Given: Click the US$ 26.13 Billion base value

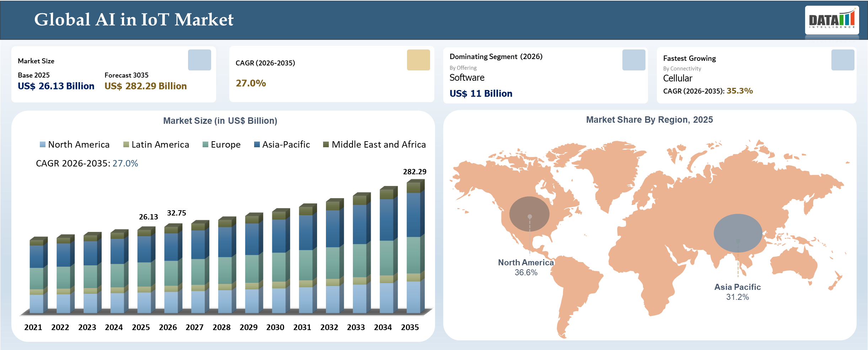Looking at the screenshot, I should point(56,86).
